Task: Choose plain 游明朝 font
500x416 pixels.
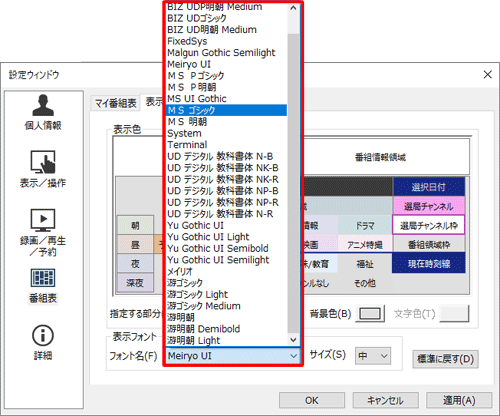Action: click(x=226, y=317)
